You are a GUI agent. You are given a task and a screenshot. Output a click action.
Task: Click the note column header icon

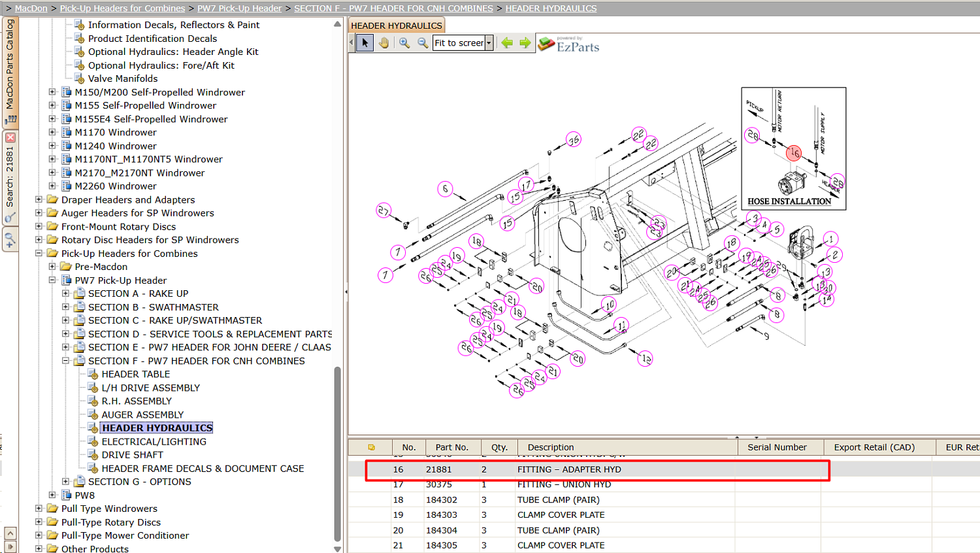[371, 447]
